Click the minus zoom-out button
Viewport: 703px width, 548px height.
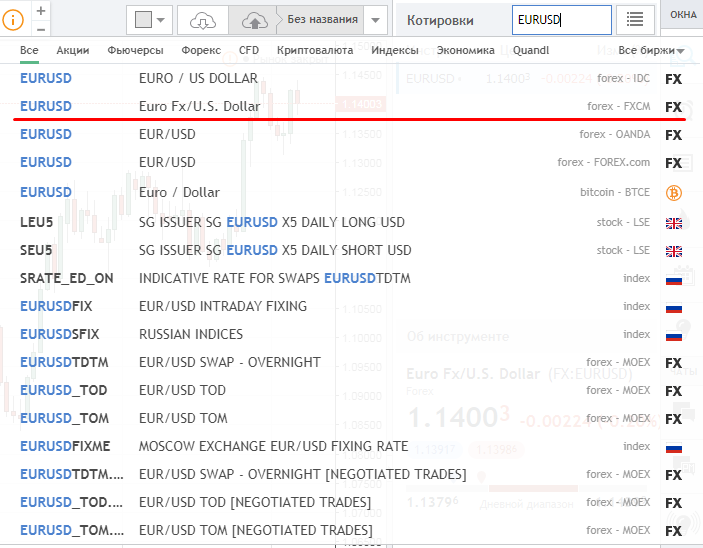click(x=41, y=29)
